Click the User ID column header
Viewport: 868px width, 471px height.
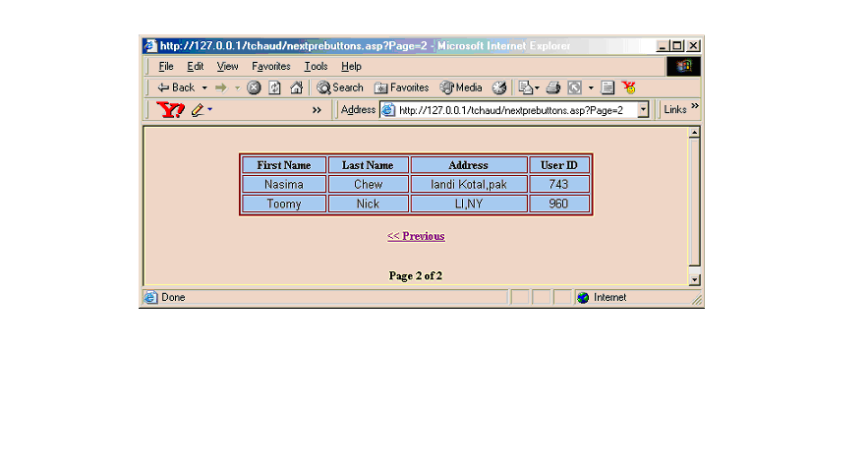(x=558, y=165)
